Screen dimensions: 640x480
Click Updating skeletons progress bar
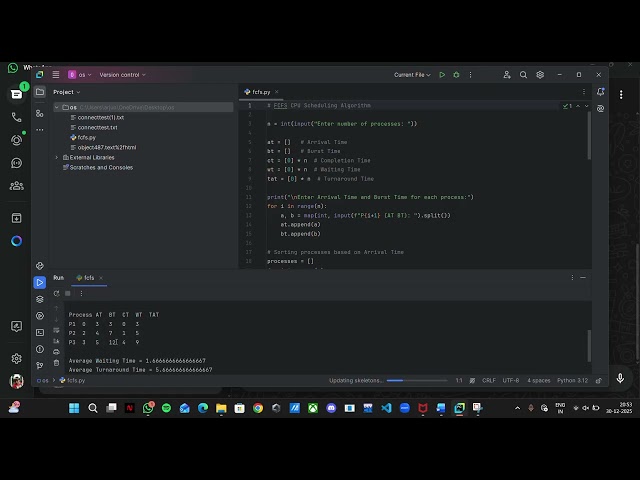[417, 380]
